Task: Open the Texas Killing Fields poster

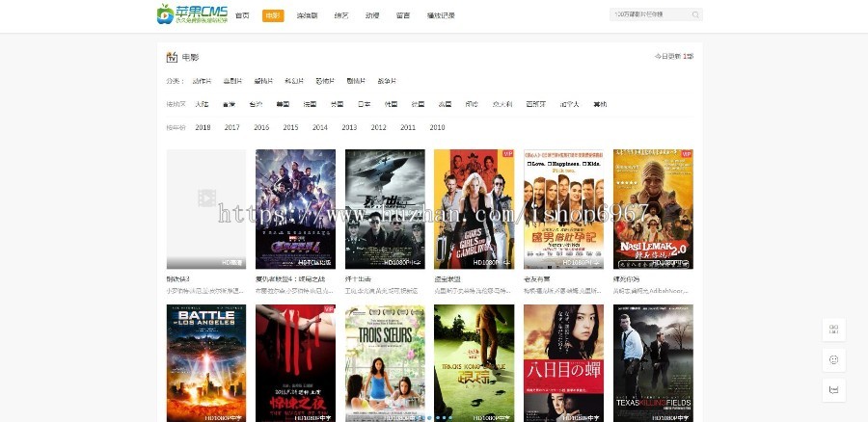Action: pyautogui.click(x=653, y=363)
